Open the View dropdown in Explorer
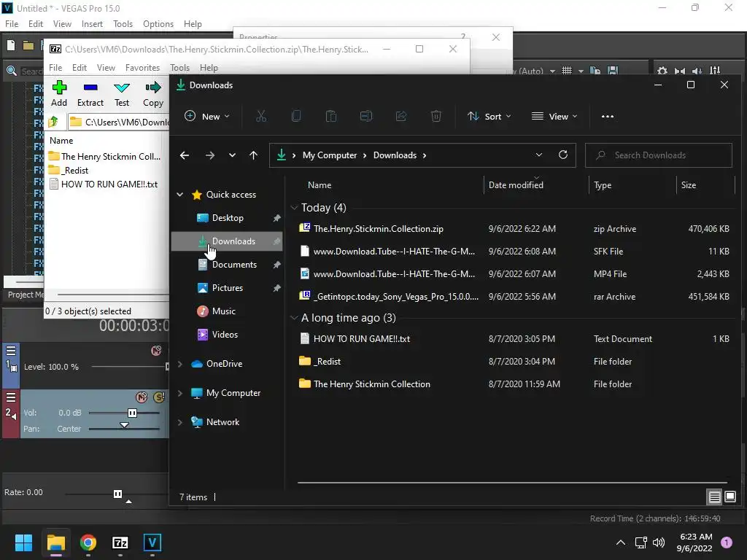 554,116
